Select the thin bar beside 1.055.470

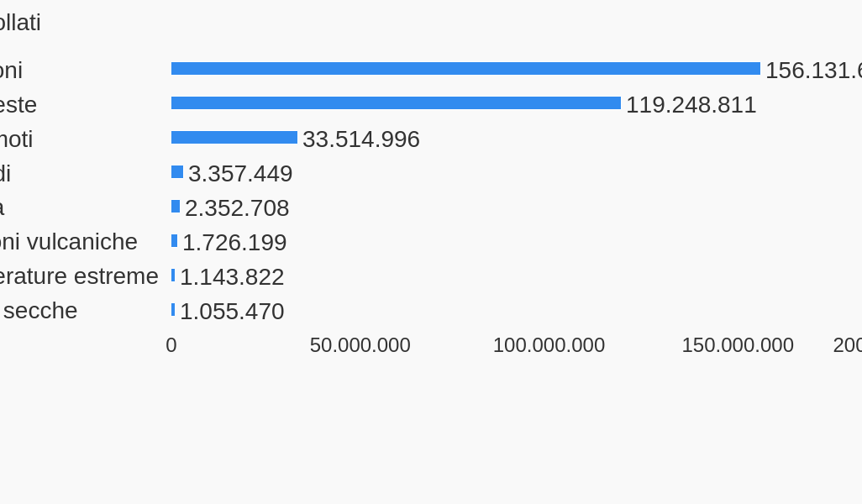coord(173,310)
